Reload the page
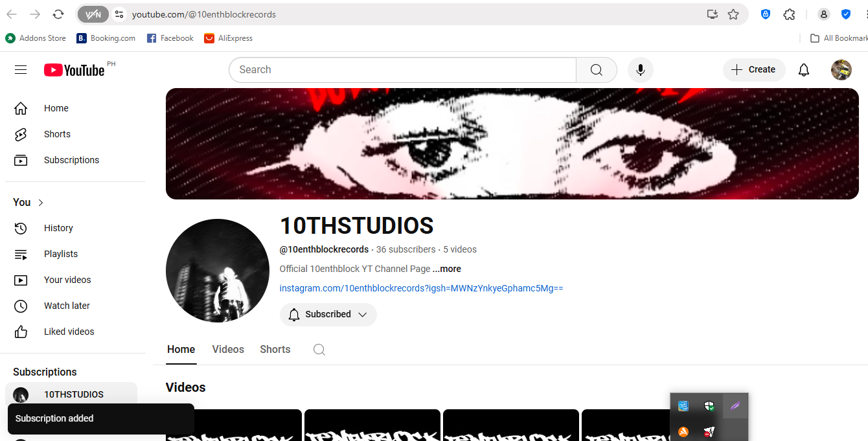 [x=58, y=14]
